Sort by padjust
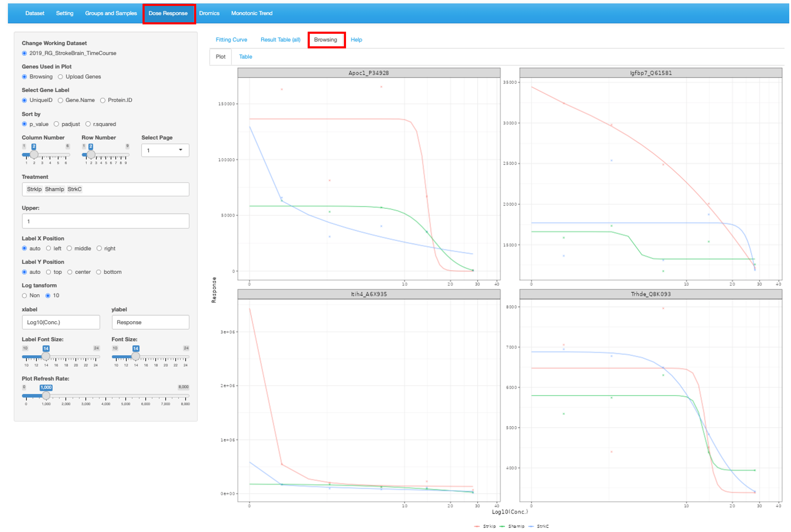This screenshot has width=791, height=532. pyautogui.click(x=56, y=124)
